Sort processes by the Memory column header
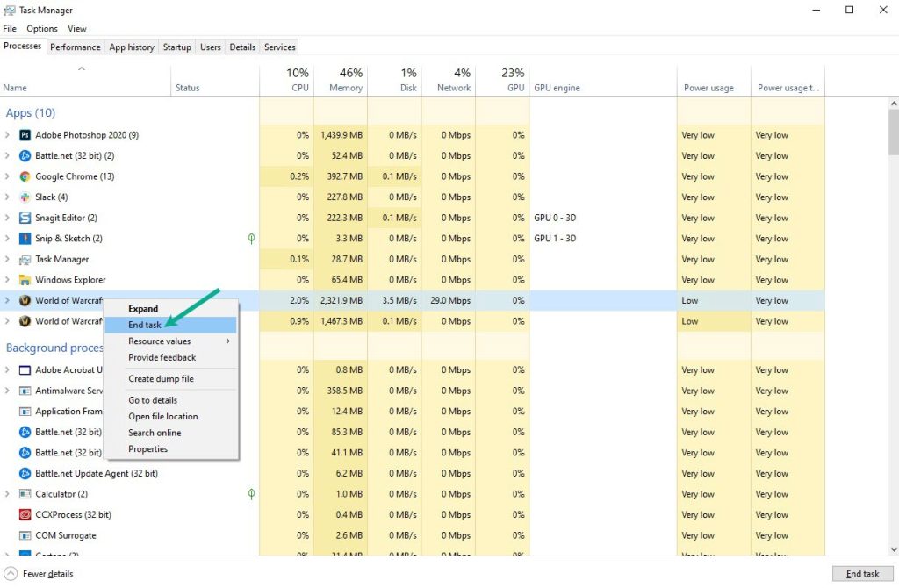 point(341,80)
